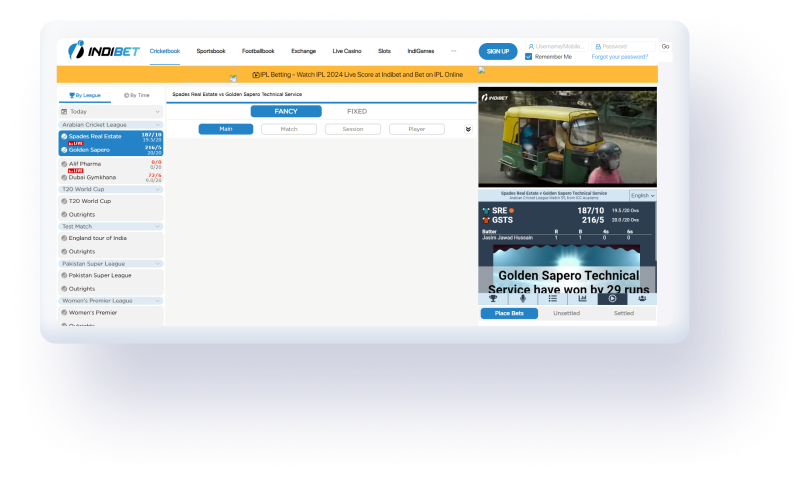Focus the Username/Mobile input field
Screen dimensions: 810x484
pos(557,46)
